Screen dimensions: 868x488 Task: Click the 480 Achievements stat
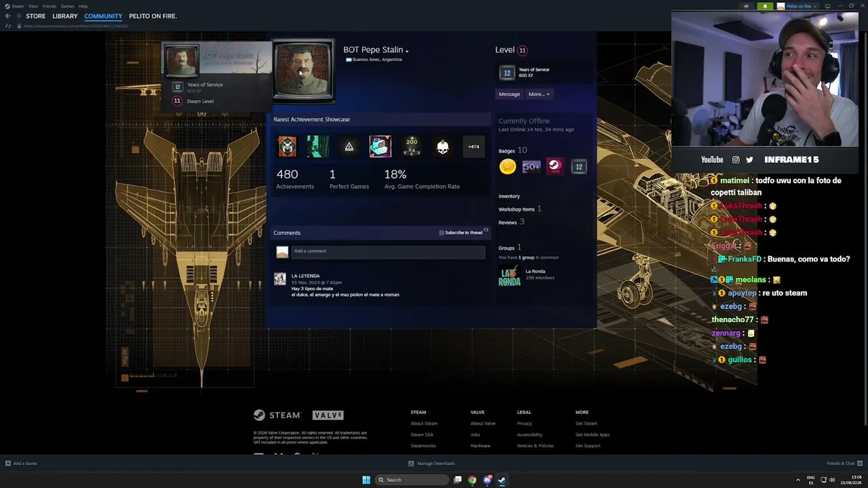click(x=295, y=179)
